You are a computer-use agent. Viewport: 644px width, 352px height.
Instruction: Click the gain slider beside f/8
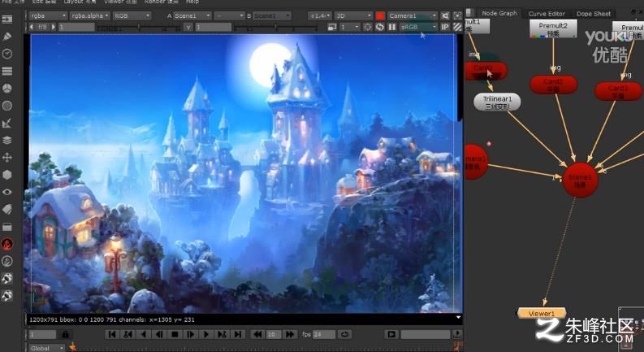coord(139,27)
